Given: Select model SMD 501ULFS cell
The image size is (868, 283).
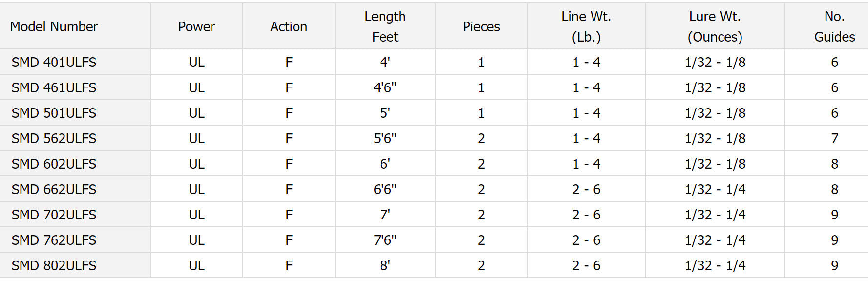Looking at the screenshot, I should pyautogui.click(x=54, y=113).
